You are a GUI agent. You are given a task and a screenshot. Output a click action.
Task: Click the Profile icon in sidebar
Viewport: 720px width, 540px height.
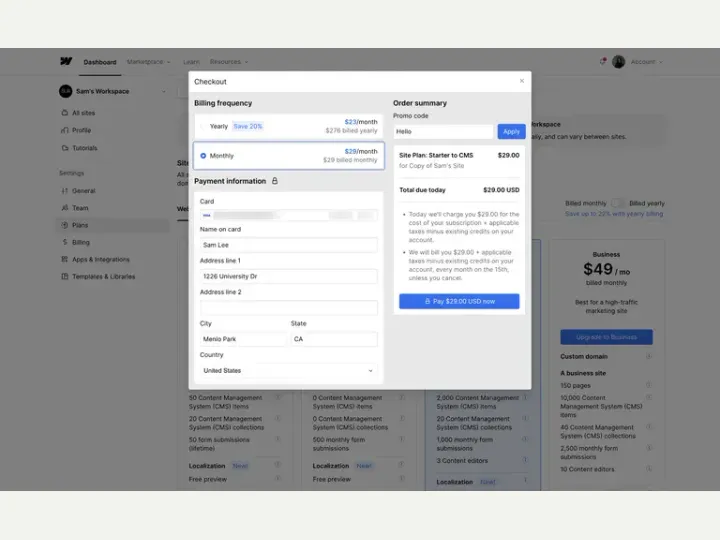coord(65,130)
